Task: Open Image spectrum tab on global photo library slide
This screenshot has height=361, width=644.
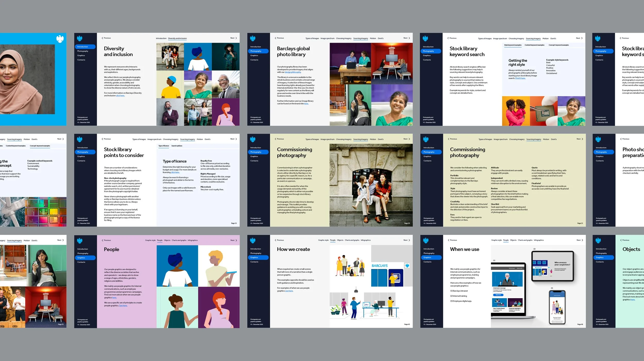Action: (327, 38)
